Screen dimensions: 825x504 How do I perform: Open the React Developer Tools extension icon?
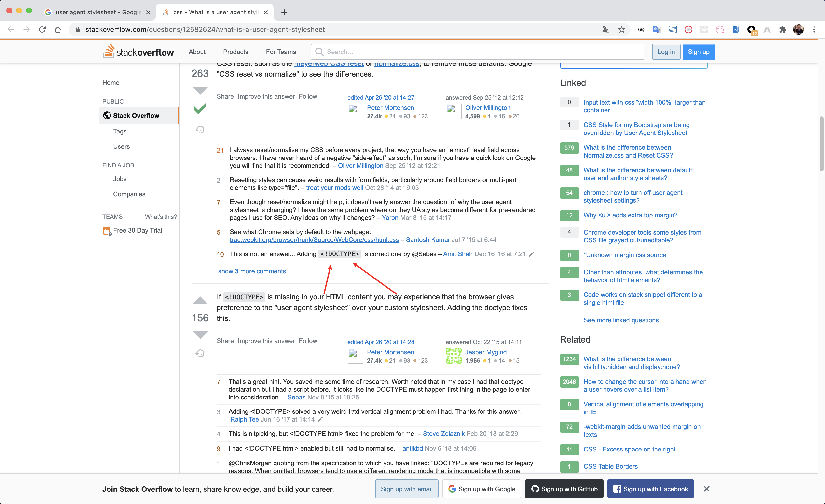(x=704, y=29)
